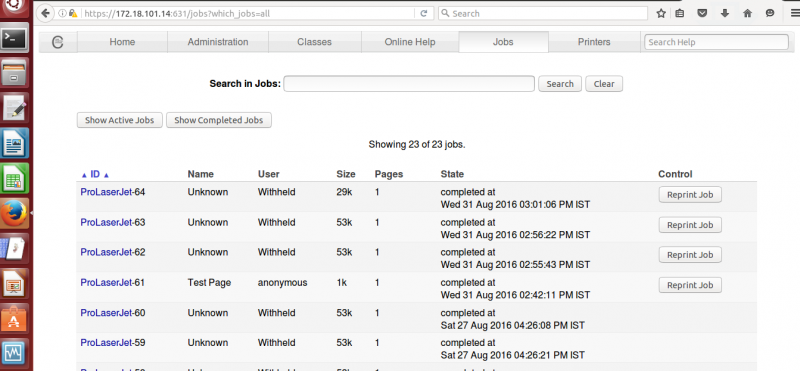This screenshot has width=800, height=371.
Task: Click the browser back arrow button
Action: (x=45, y=13)
